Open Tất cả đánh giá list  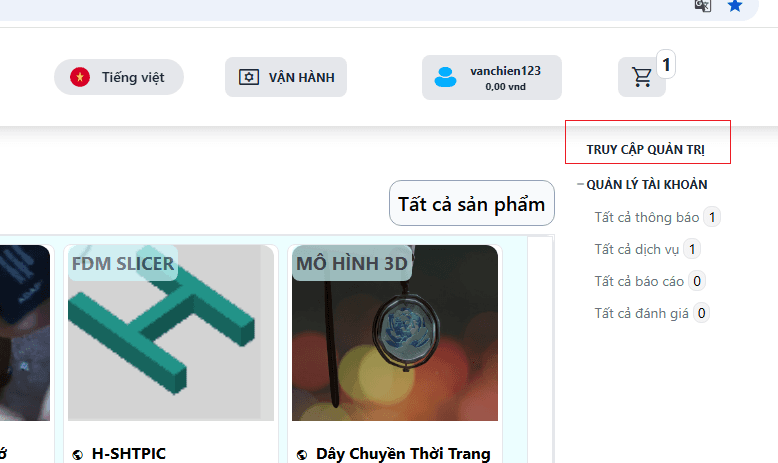pyautogui.click(x=641, y=313)
